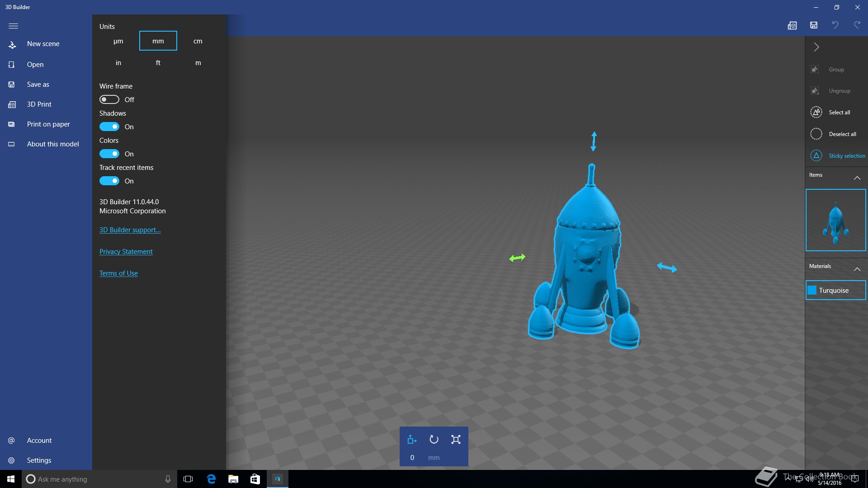Viewport: 868px width, 488px height.
Task: Open the hamburger menu icon
Action: click(13, 26)
